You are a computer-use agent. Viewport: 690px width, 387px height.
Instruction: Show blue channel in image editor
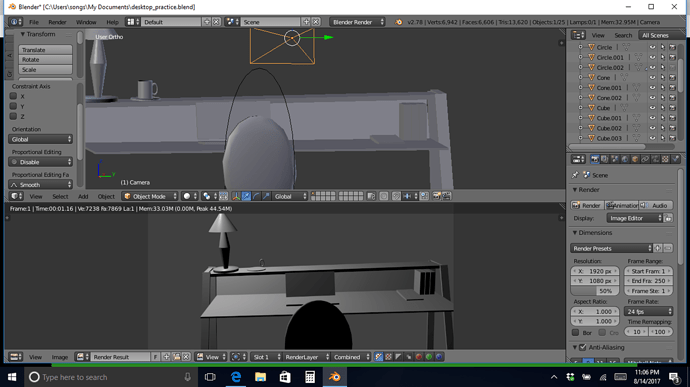pos(439,357)
